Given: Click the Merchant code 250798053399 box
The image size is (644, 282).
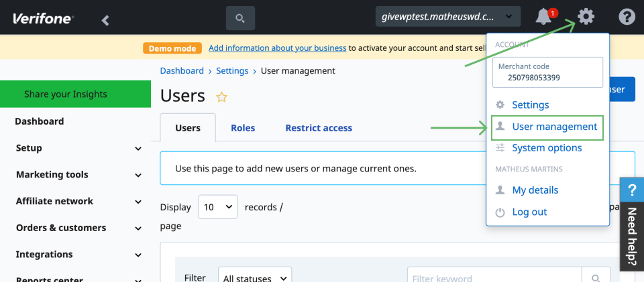Looking at the screenshot, I should point(548,72).
